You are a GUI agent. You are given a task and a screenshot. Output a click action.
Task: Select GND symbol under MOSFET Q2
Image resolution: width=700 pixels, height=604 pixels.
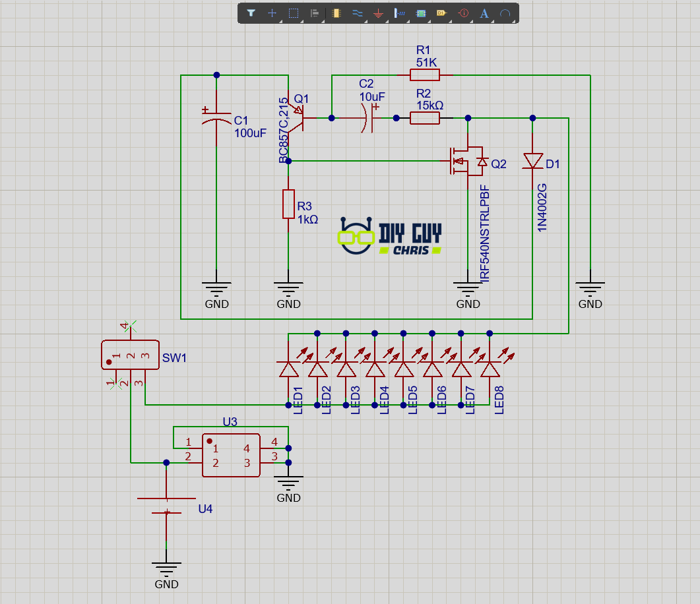click(x=468, y=290)
